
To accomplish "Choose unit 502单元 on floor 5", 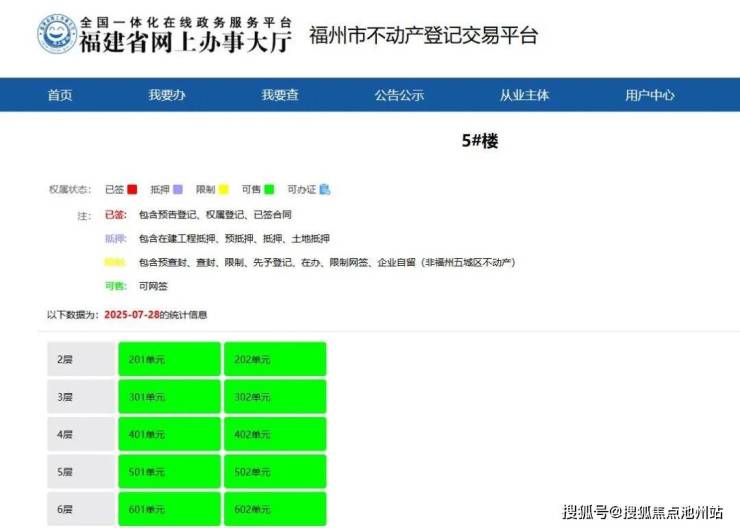I will (x=275, y=472).
